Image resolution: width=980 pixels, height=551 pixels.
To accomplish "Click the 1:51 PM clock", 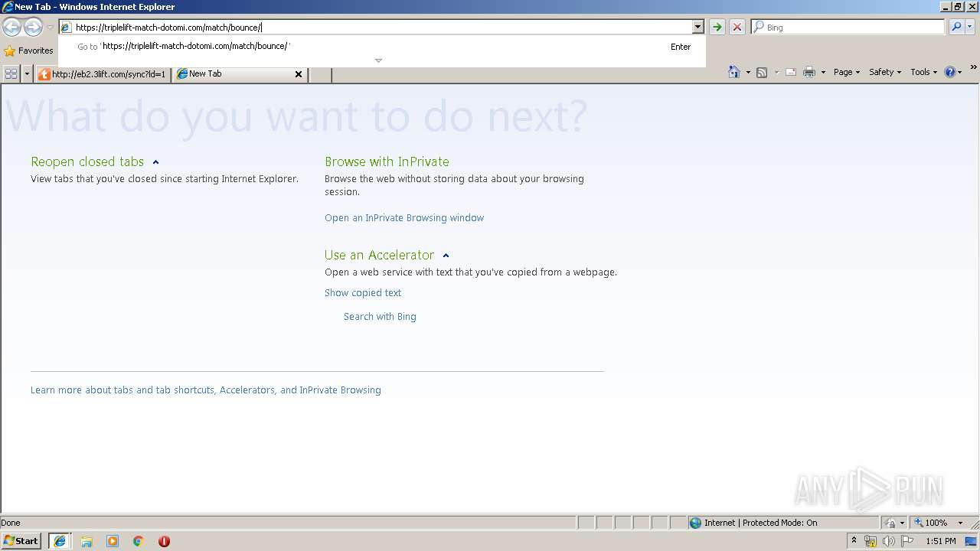I will tap(941, 541).
